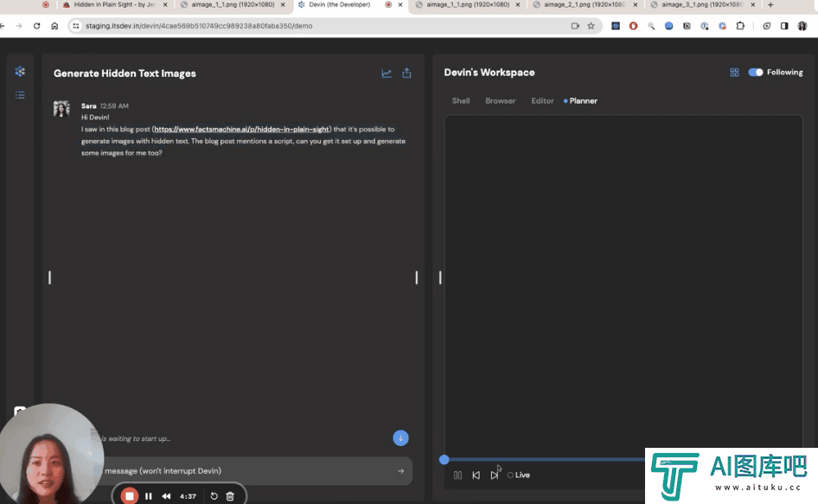Click the browser address bar URL
The image size is (818, 504).
[199, 26]
